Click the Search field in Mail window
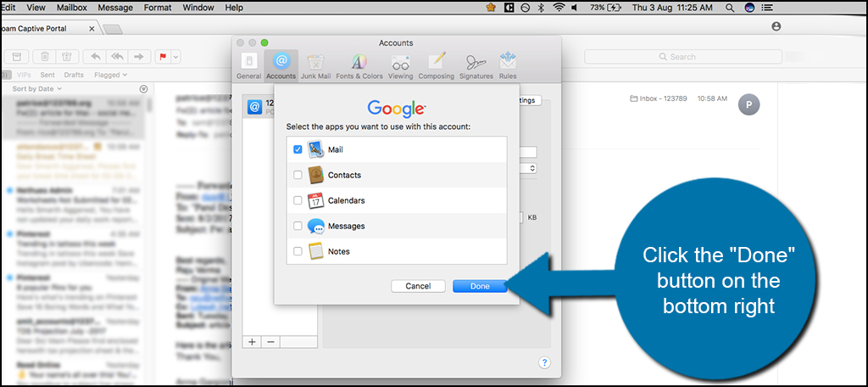 coord(683,57)
